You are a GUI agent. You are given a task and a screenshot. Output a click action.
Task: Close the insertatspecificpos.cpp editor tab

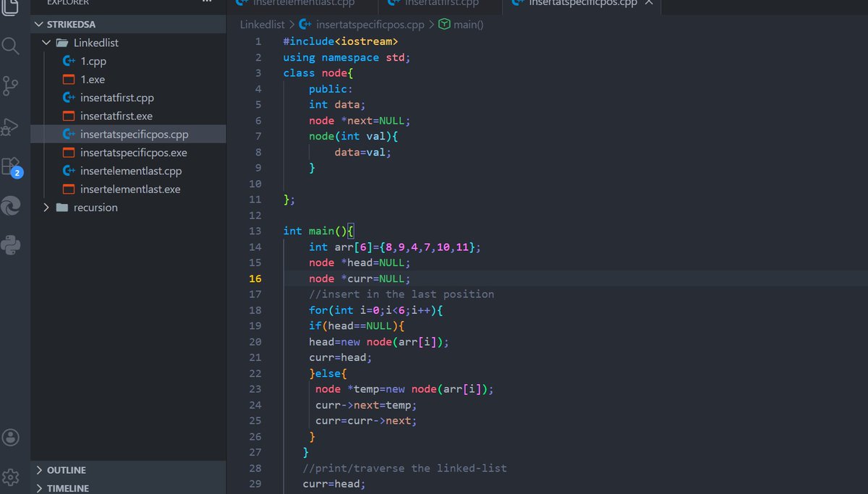(x=649, y=3)
